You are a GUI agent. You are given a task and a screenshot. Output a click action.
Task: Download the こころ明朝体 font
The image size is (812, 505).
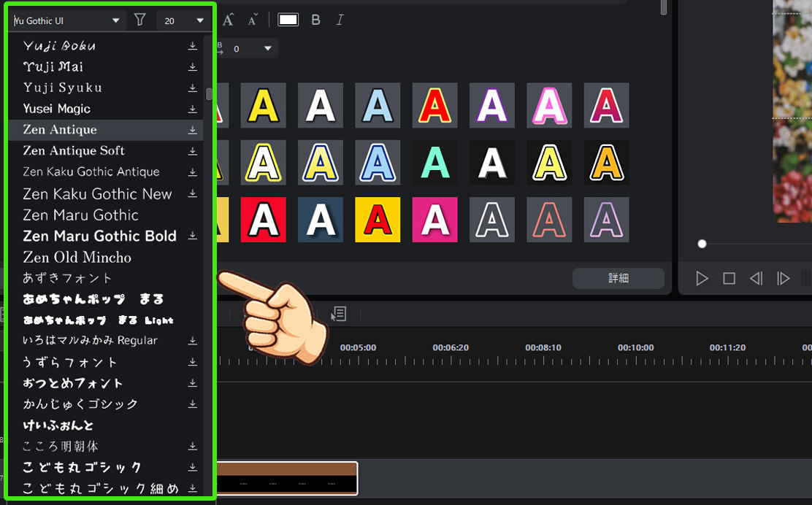click(x=193, y=446)
